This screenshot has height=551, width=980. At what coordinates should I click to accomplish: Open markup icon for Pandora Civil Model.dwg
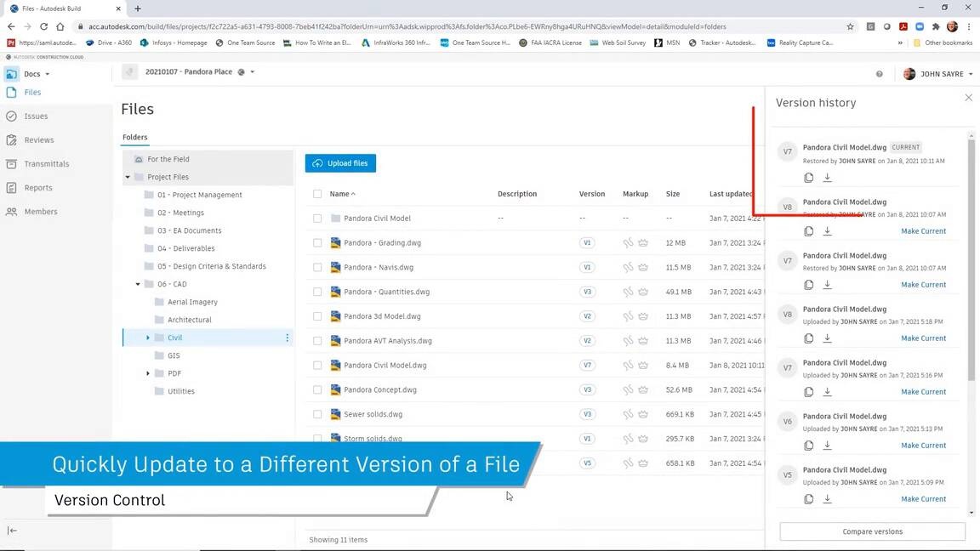pos(628,366)
